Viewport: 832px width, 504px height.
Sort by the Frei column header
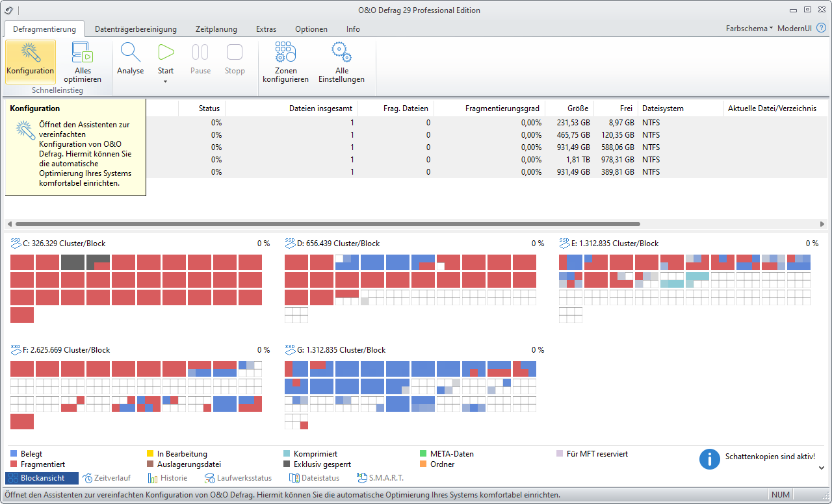click(616, 108)
